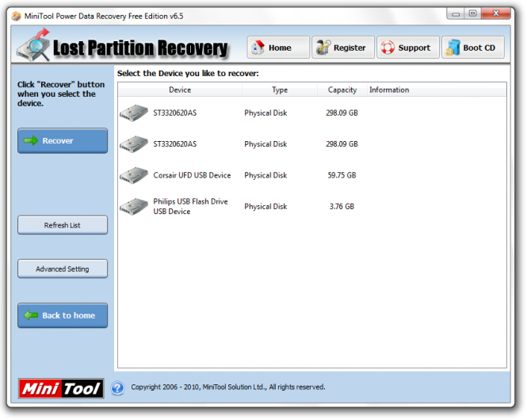Select Philips USB Flash Drive USB Device
Screen dimensions: 527x420
click(312, 207)
